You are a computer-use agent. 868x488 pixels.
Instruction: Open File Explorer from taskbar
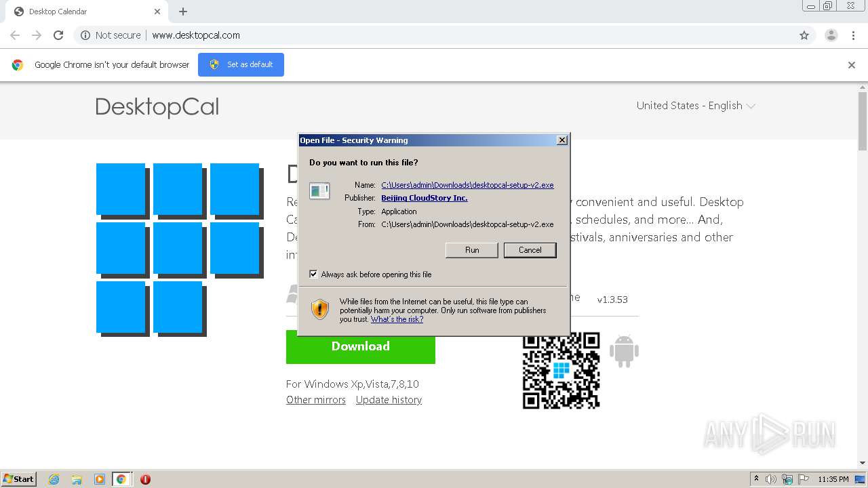77,479
